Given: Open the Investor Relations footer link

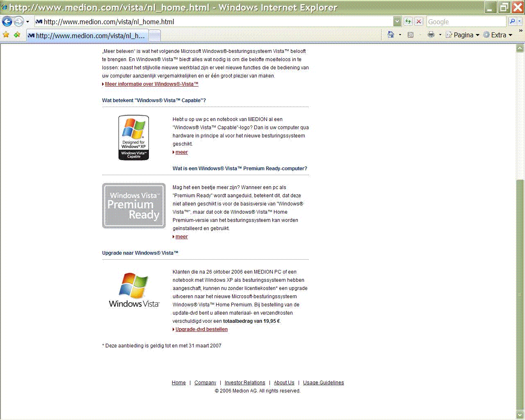Looking at the screenshot, I should (x=245, y=383).
